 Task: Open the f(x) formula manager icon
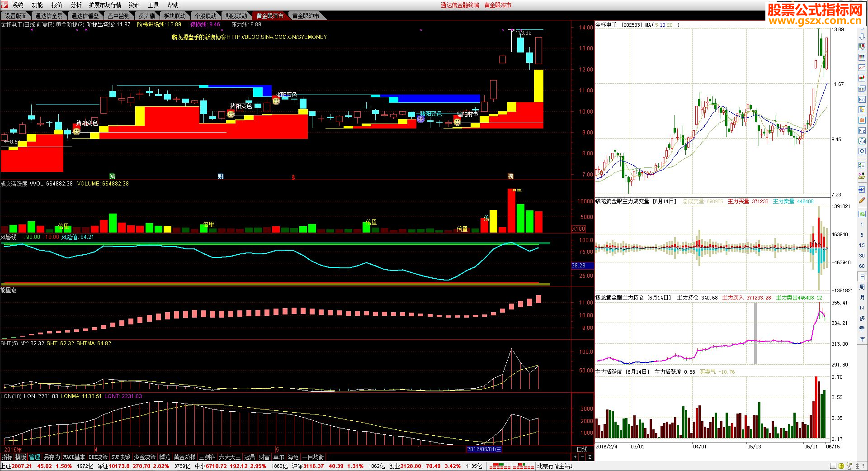pos(862,141)
